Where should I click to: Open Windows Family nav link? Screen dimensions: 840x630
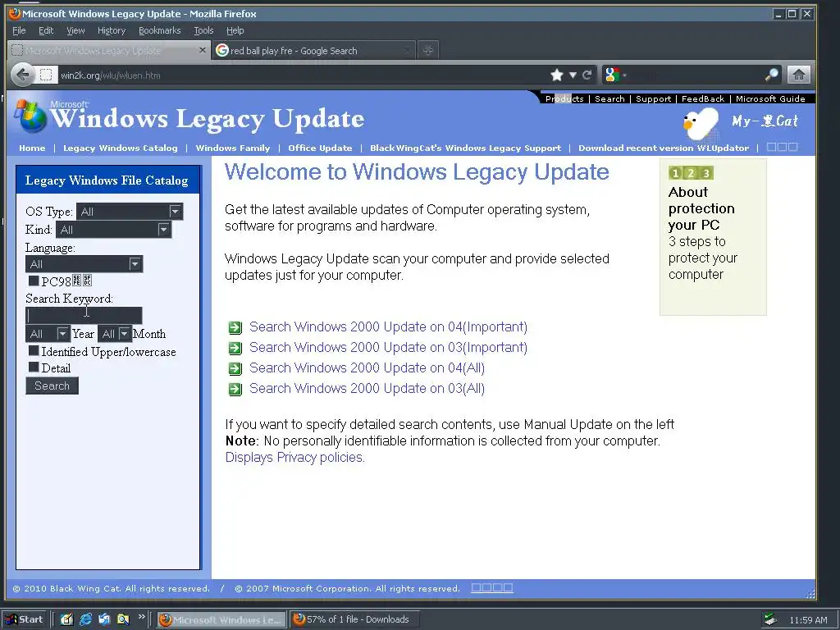tap(232, 148)
